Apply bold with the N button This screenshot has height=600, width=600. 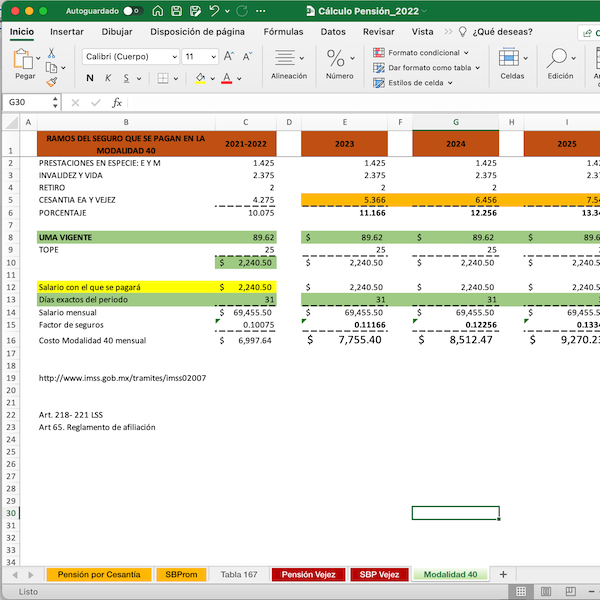pos(91,78)
